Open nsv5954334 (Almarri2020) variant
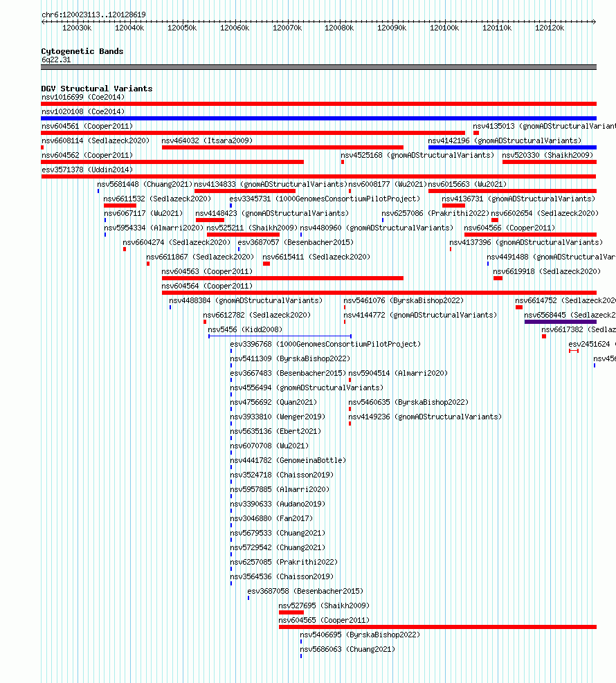This screenshot has width=616, height=683. [154, 228]
